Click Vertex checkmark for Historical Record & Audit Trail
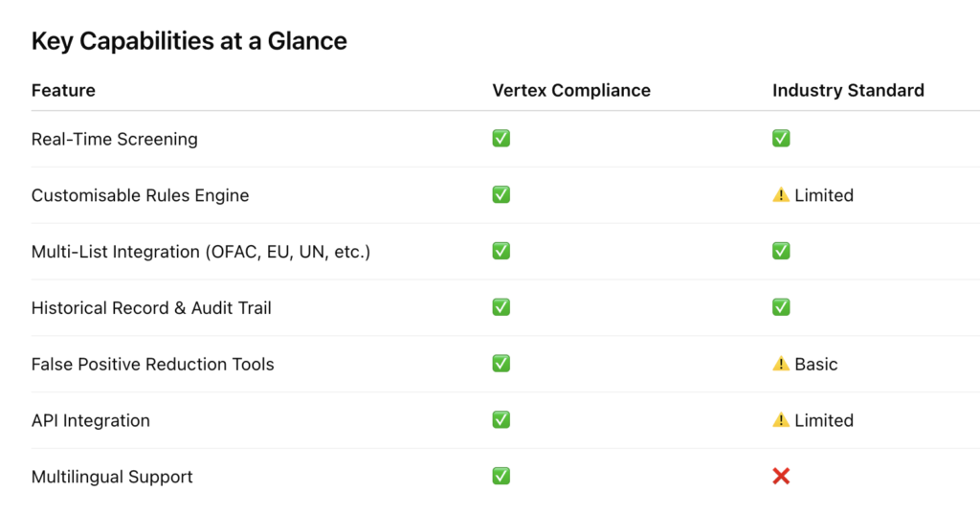980x514 pixels. tap(501, 307)
